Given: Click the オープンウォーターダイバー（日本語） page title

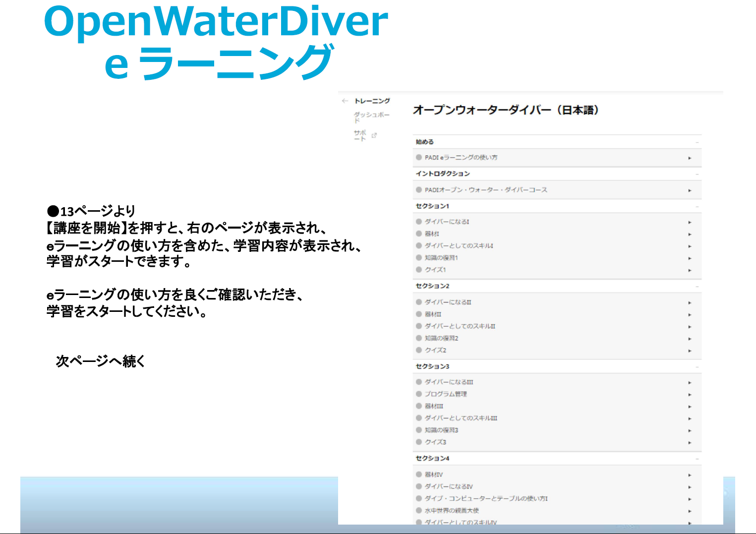Looking at the screenshot, I should 506,110.
